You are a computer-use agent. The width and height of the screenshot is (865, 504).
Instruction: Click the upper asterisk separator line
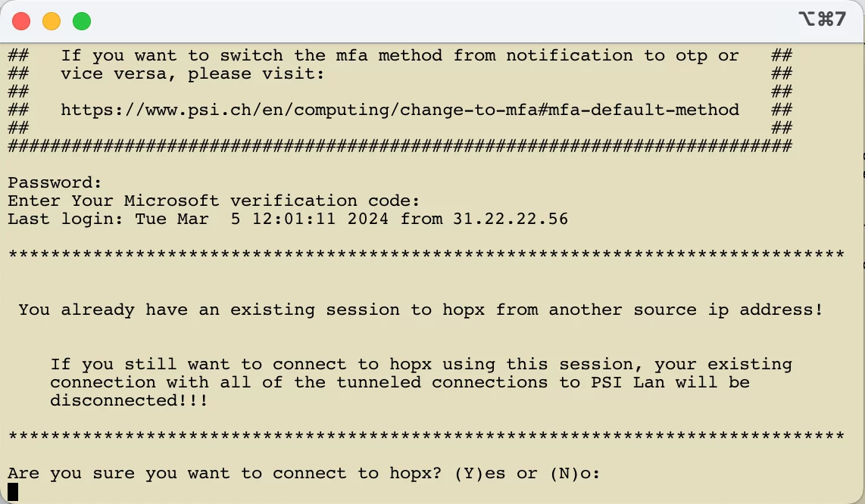pyautogui.click(x=426, y=256)
